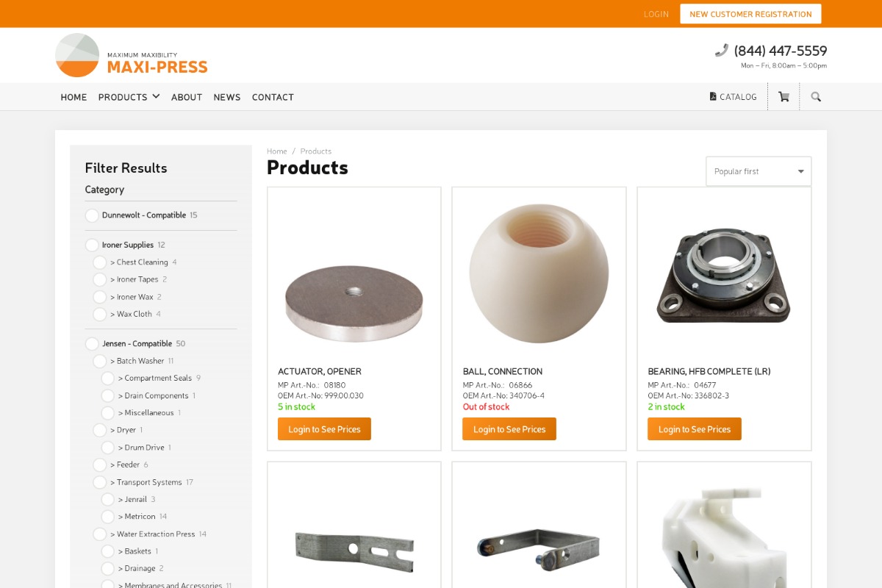Select the Dunnewolt - Compatible category filter
The height and width of the screenshot is (588, 882).
[x=92, y=215]
